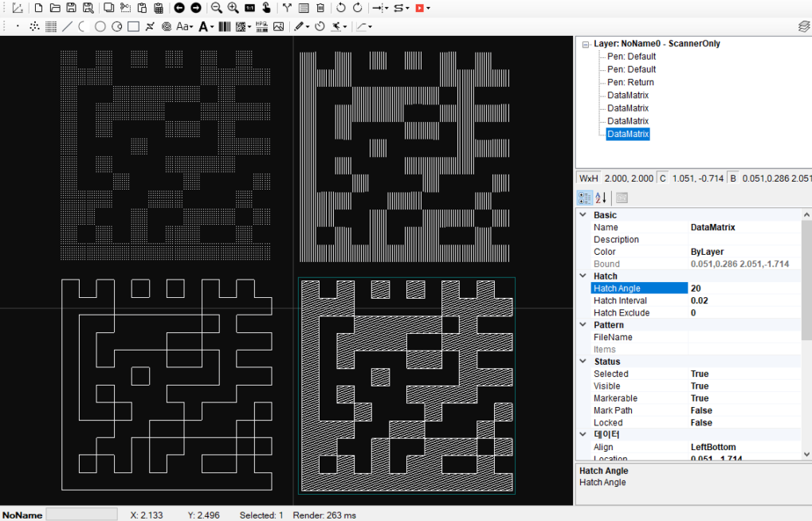Viewport: 812px width, 521px height.
Task: Select the Spiral drawing tool
Action: click(167, 26)
